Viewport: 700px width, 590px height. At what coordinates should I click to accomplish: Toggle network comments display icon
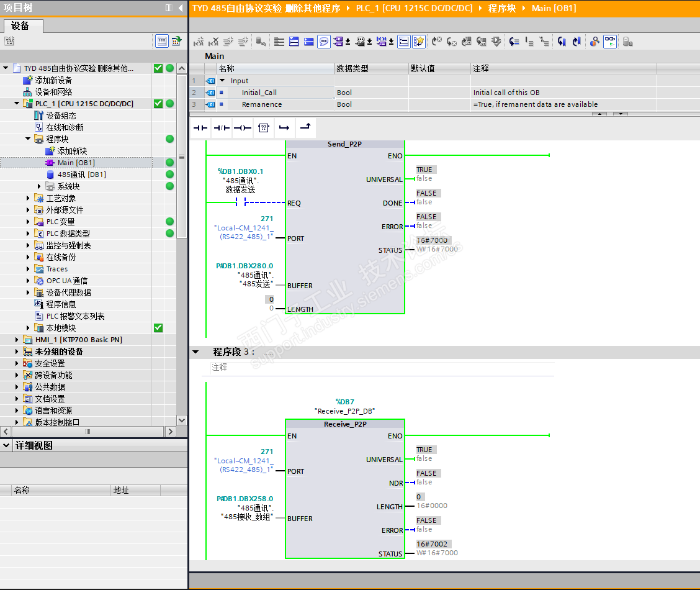coord(403,42)
